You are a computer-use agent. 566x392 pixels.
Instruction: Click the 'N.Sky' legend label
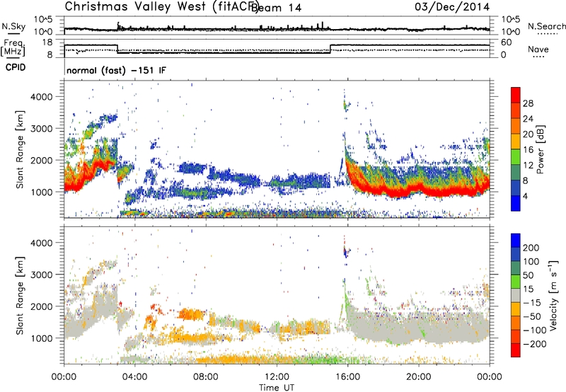coord(13,26)
